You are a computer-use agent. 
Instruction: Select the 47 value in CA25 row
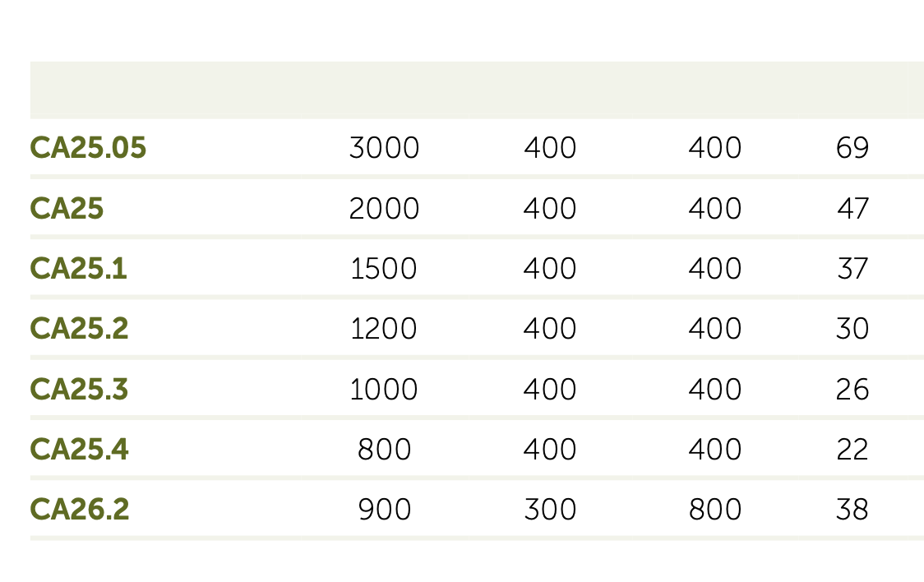[x=852, y=209]
